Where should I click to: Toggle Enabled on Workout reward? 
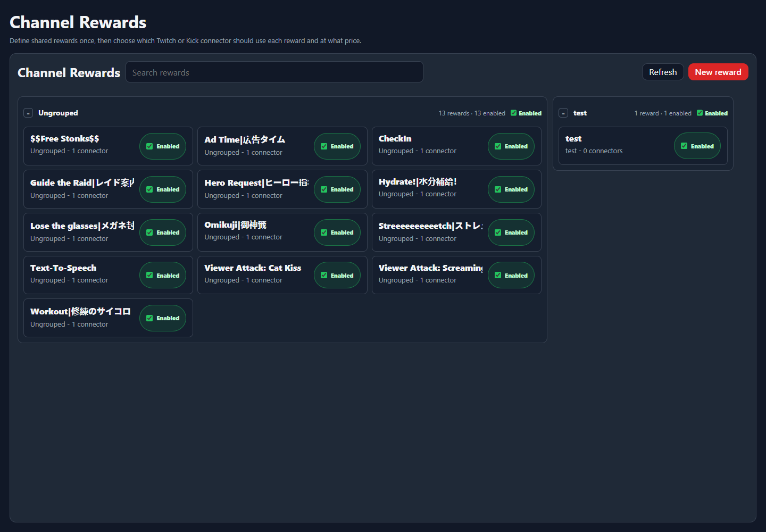pyautogui.click(x=163, y=318)
